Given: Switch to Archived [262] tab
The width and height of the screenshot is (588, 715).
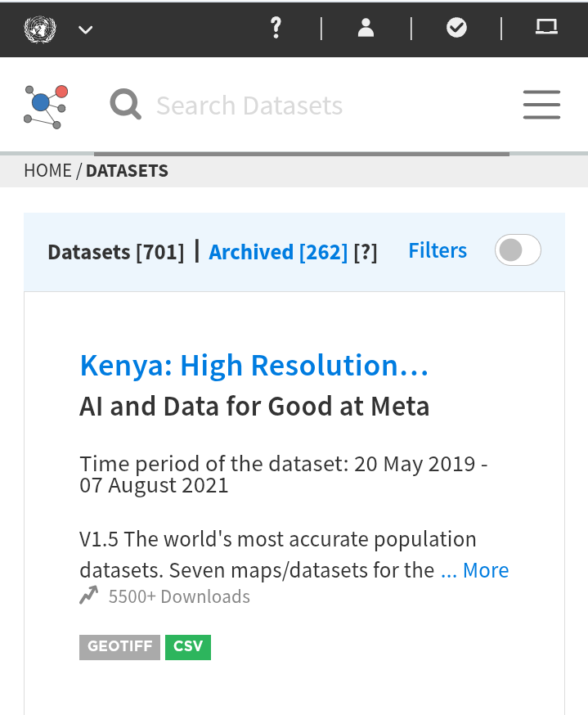Looking at the screenshot, I should point(278,252).
